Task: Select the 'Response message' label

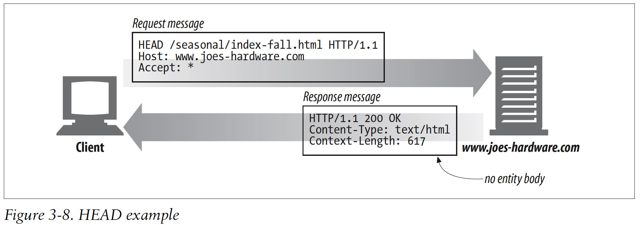Action: [342, 97]
